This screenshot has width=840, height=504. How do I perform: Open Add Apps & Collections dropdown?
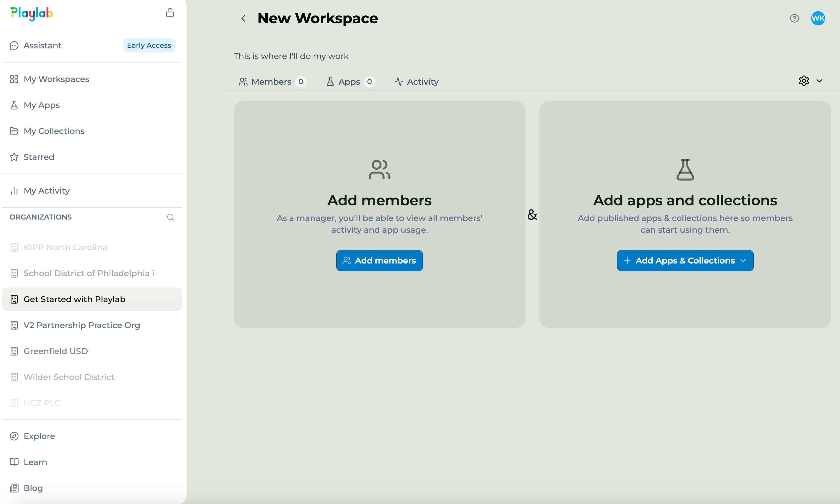tap(685, 261)
